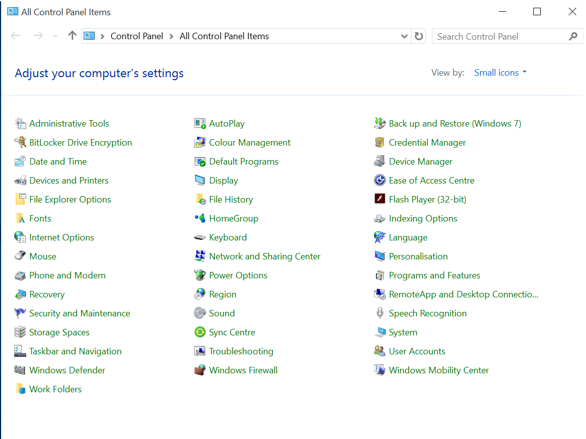Click the title bar Control Panel icon
586x439 pixels.
click(12, 11)
